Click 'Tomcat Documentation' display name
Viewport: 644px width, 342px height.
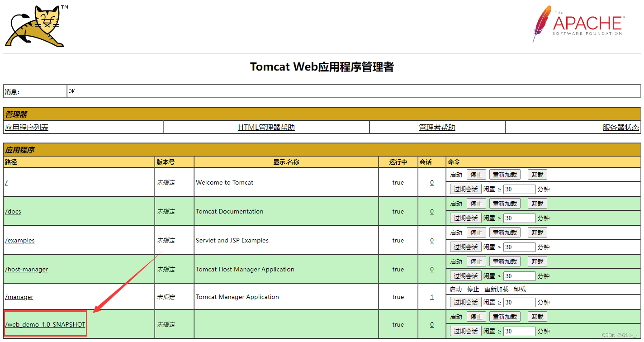(229, 212)
